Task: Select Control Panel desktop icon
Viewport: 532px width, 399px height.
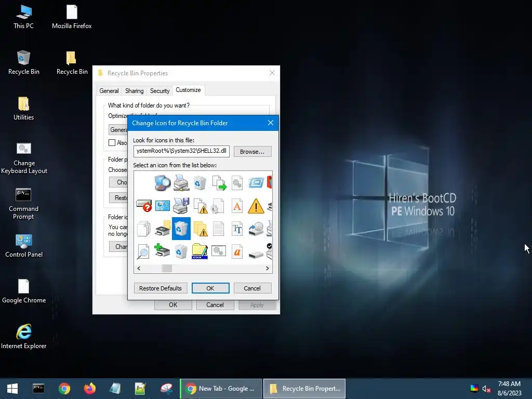Action: pos(24,246)
